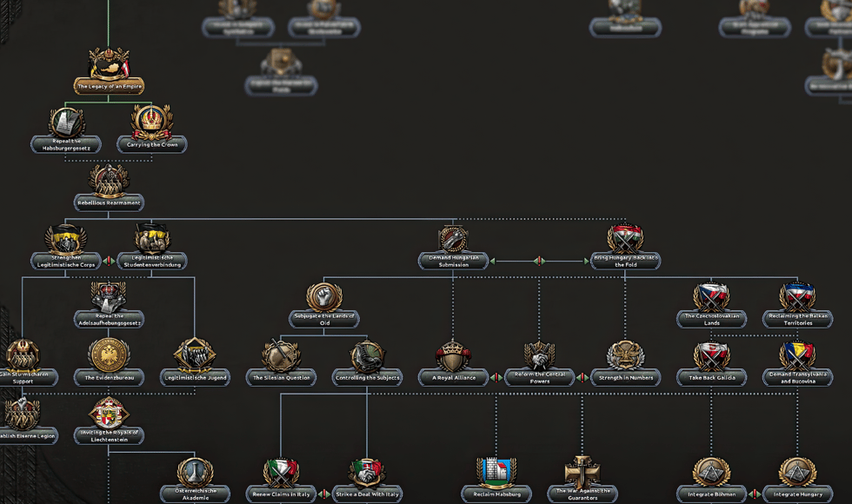This screenshot has height=504, width=852.
Task: Select The Silesian Question focus
Action: coord(281,363)
